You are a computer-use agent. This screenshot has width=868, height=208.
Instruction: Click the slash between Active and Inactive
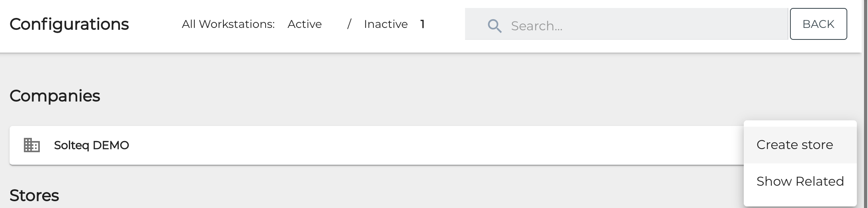(349, 24)
